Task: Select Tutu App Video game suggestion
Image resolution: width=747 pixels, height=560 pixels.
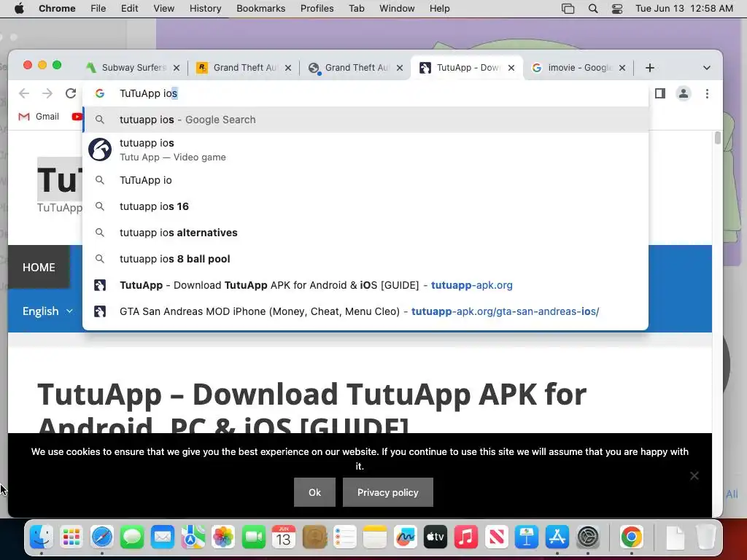Action: point(365,149)
